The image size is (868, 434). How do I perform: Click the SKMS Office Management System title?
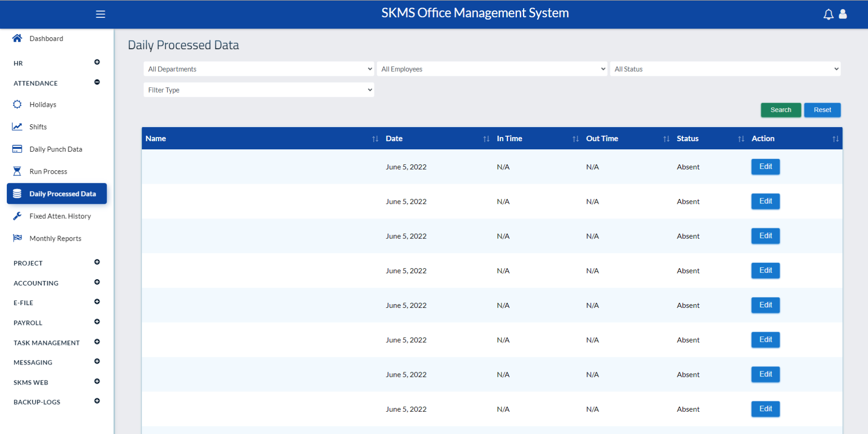pyautogui.click(x=475, y=13)
